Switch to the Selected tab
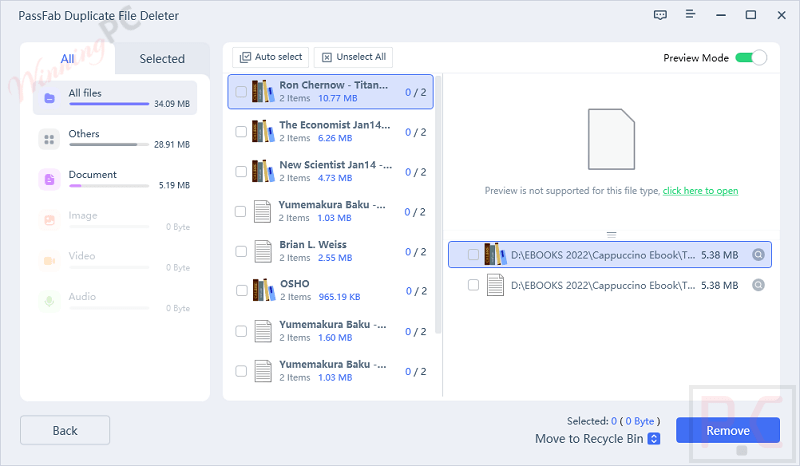This screenshot has height=466, width=800. (x=162, y=59)
